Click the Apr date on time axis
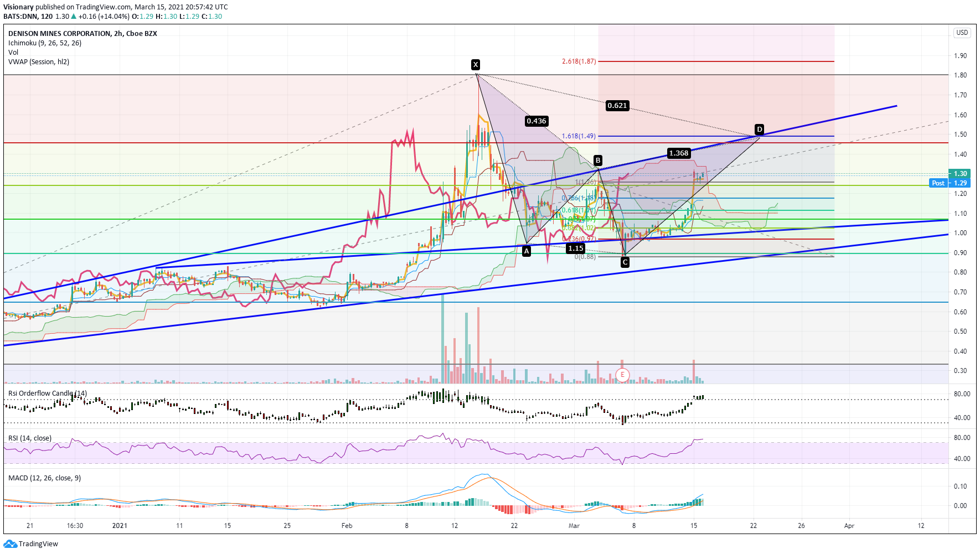The height and width of the screenshot is (554, 980). [849, 526]
